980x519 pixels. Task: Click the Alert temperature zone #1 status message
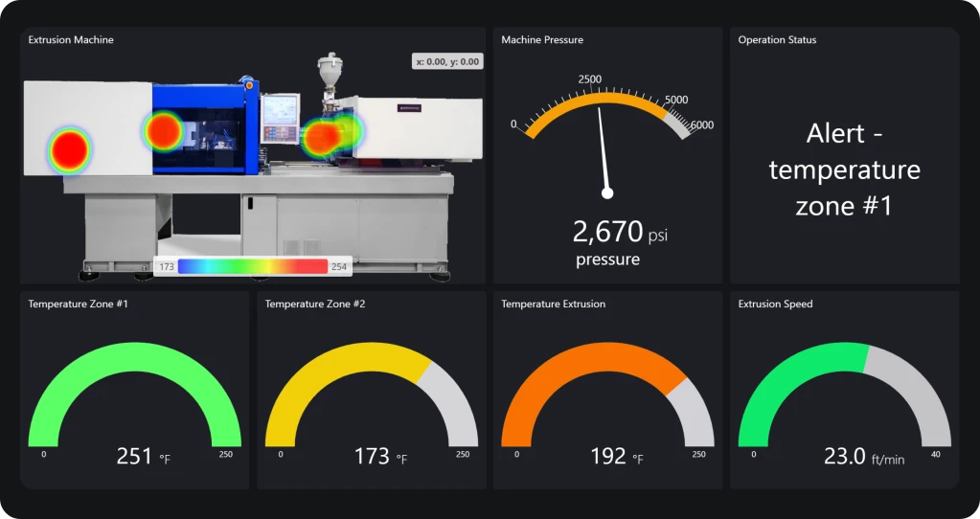tap(844, 169)
